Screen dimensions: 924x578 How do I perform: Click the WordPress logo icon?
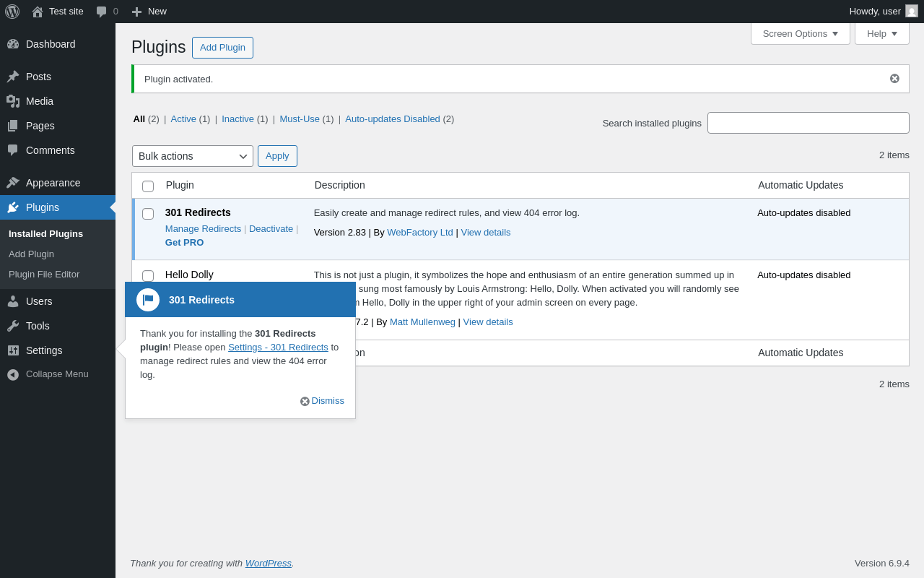coord(12,12)
